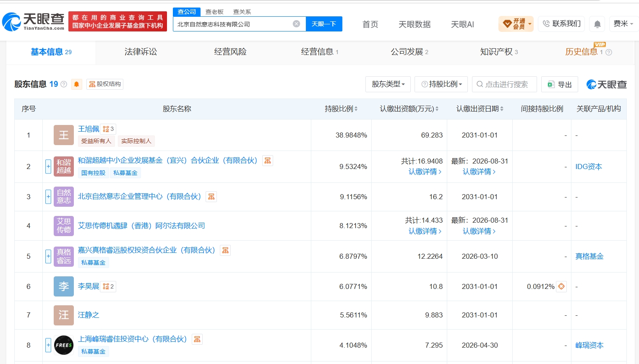
Task: Open shareholder 汪静之 link
Action: (89, 315)
